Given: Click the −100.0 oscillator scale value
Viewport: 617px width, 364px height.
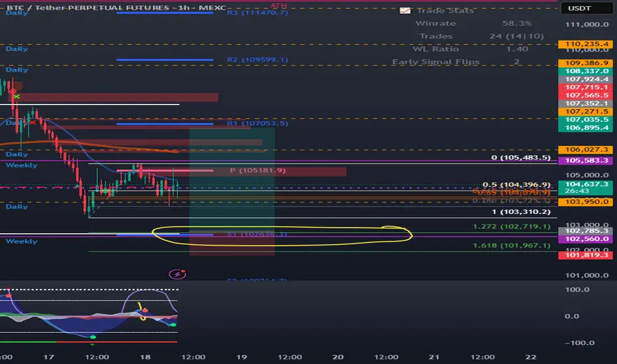Looking at the screenshot, I should (580, 343).
